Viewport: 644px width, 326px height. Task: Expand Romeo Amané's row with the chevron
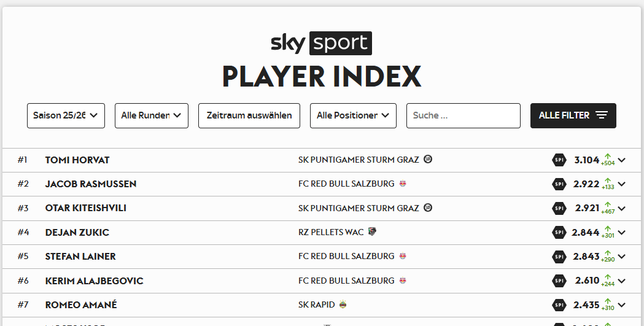pos(622,305)
